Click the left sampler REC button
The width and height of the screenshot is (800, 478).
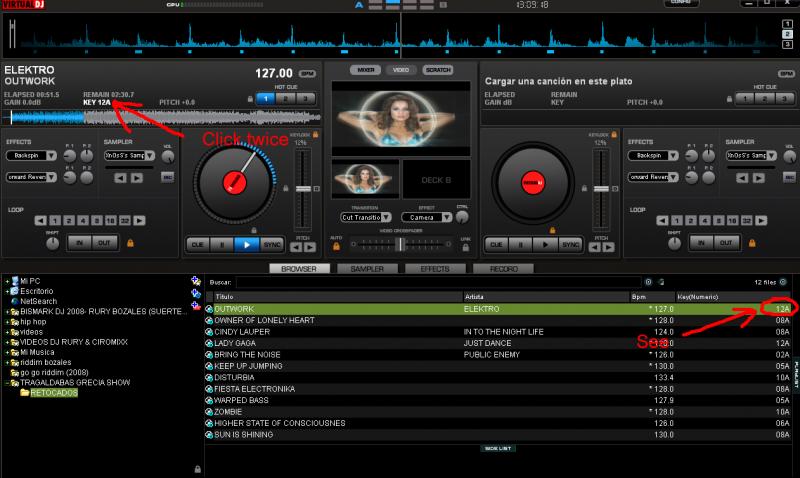pyautogui.click(x=167, y=177)
